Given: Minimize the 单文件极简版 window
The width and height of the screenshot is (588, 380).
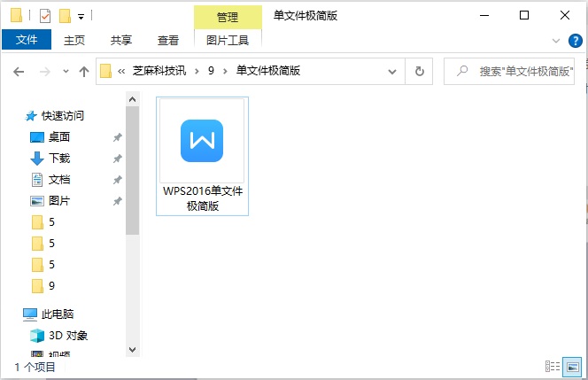Looking at the screenshot, I should pyautogui.click(x=484, y=15).
